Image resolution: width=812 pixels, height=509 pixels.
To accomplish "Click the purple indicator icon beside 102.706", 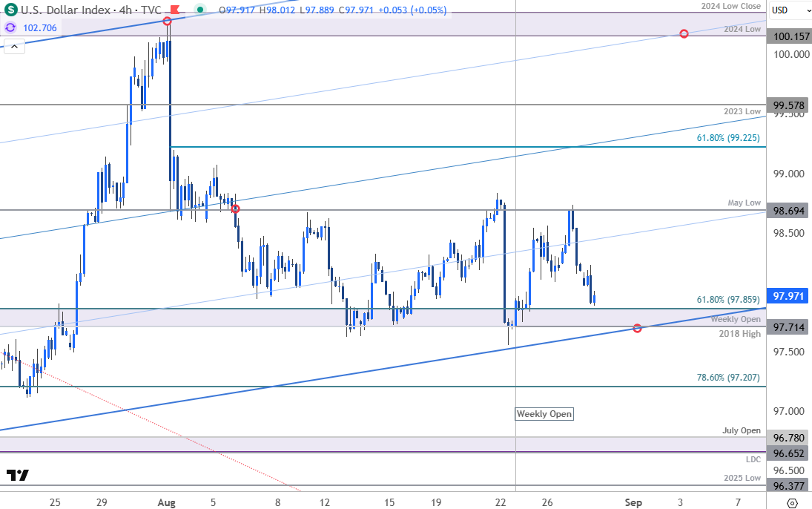I will [x=10, y=27].
